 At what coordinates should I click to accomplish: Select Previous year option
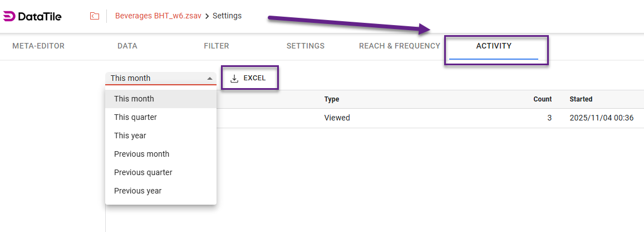pos(137,191)
